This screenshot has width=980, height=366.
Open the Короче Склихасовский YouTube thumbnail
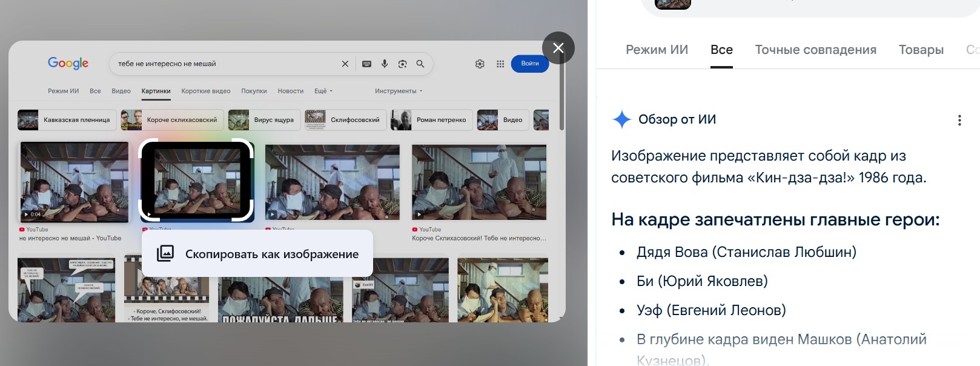pos(479,182)
